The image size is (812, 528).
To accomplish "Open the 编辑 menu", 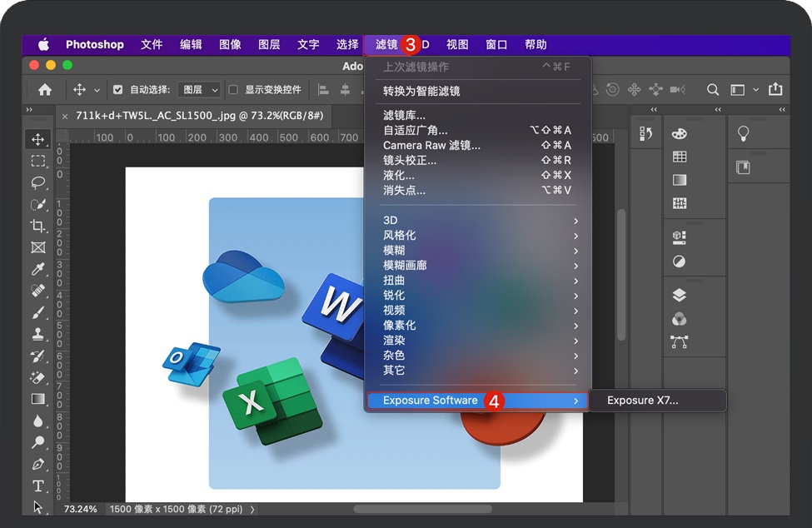I will 191,44.
